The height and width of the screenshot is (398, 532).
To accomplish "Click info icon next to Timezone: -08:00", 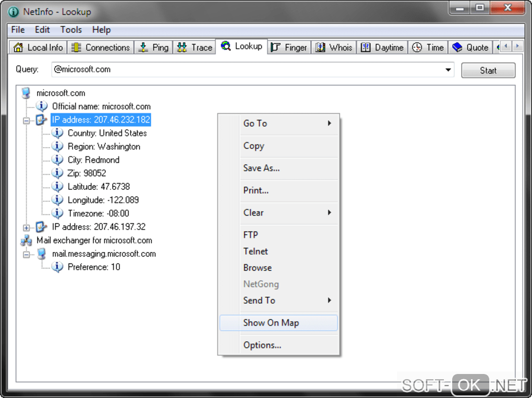I will point(57,213).
